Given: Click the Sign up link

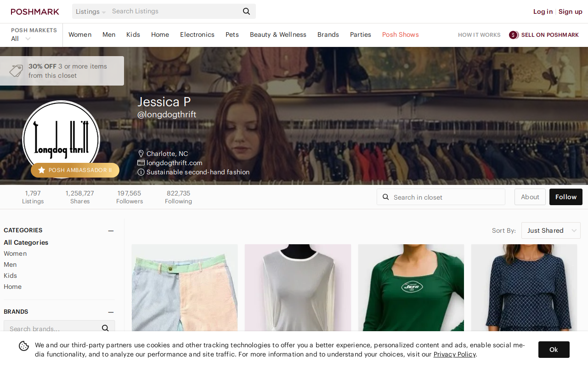Looking at the screenshot, I should (x=571, y=11).
